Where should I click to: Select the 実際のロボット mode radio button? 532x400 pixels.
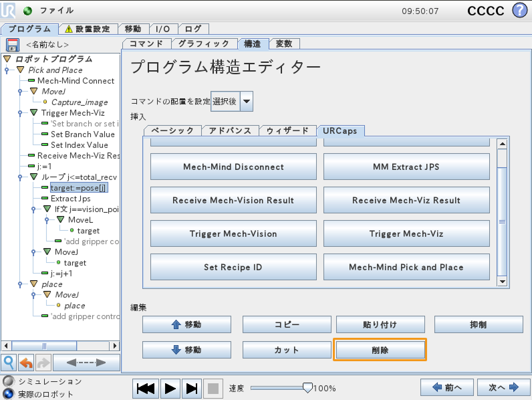click(x=8, y=394)
